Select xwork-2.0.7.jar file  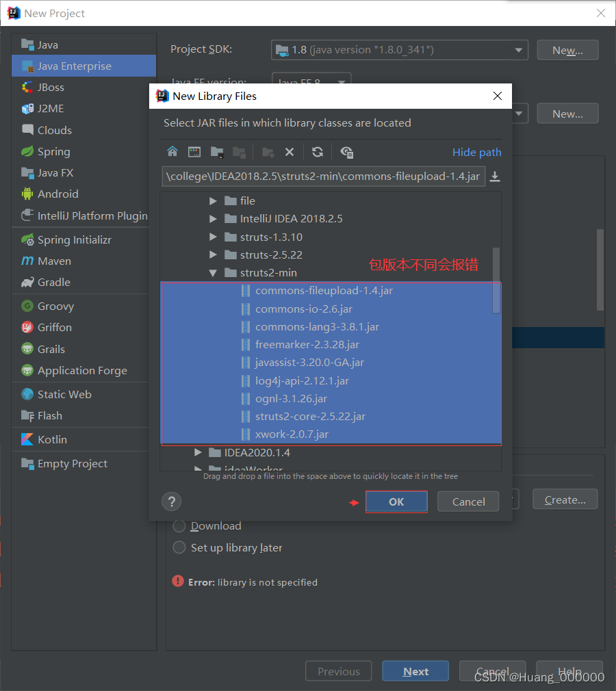331,434
